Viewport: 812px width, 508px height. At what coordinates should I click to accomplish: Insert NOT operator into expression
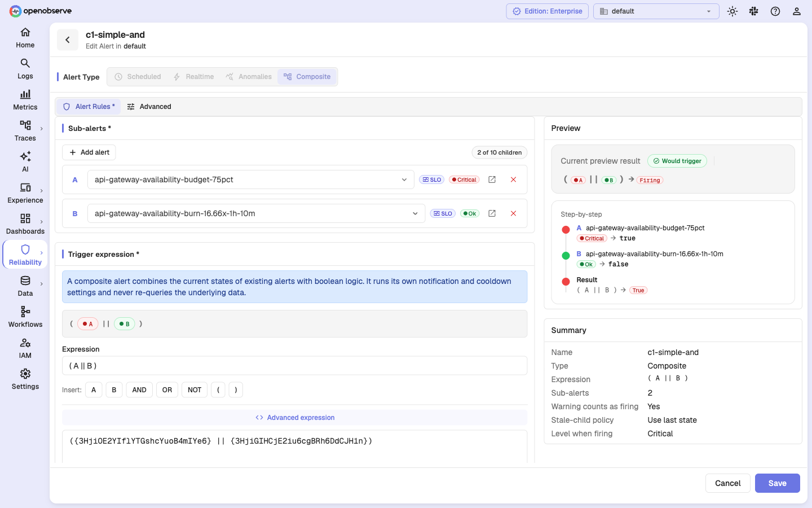(195, 390)
